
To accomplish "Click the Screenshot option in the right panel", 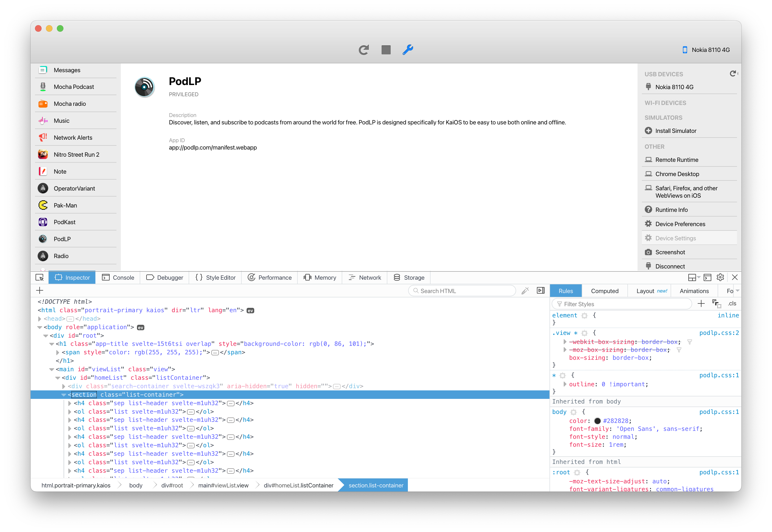I will 671,252.
